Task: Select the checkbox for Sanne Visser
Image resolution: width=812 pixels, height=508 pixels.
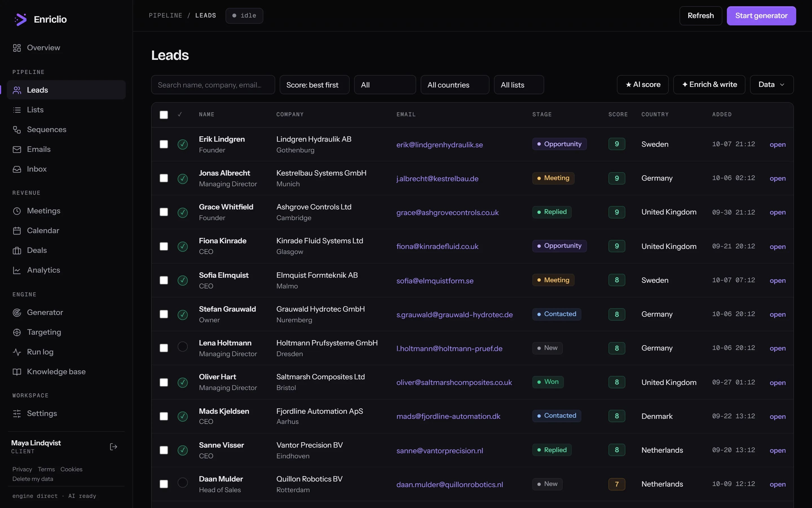Action: pos(164,450)
